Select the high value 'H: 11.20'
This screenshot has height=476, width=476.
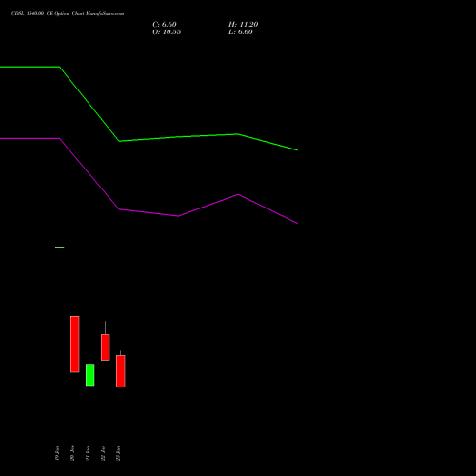(x=243, y=25)
